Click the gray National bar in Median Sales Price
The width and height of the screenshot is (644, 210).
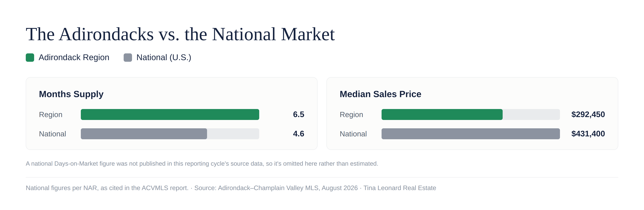471,134
